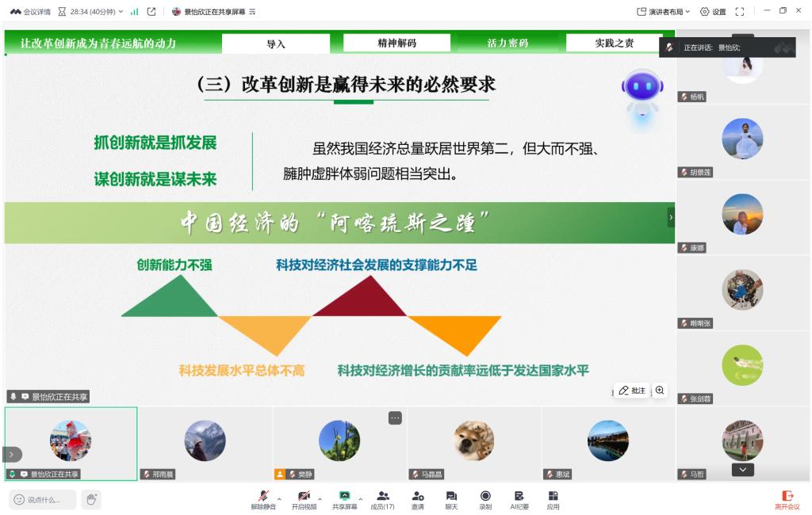Open 会议详情 meeting details
The image size is (812, 515).
30,12
